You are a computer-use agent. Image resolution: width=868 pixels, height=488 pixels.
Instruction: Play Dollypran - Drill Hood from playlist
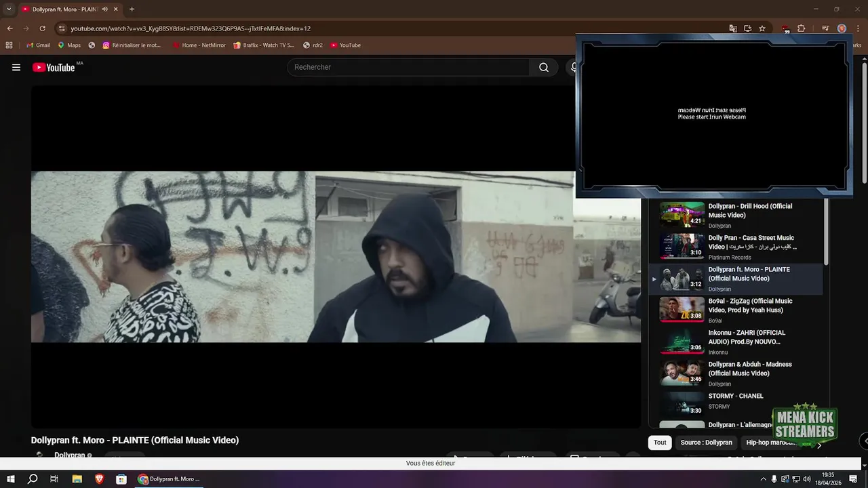(736, 215)
